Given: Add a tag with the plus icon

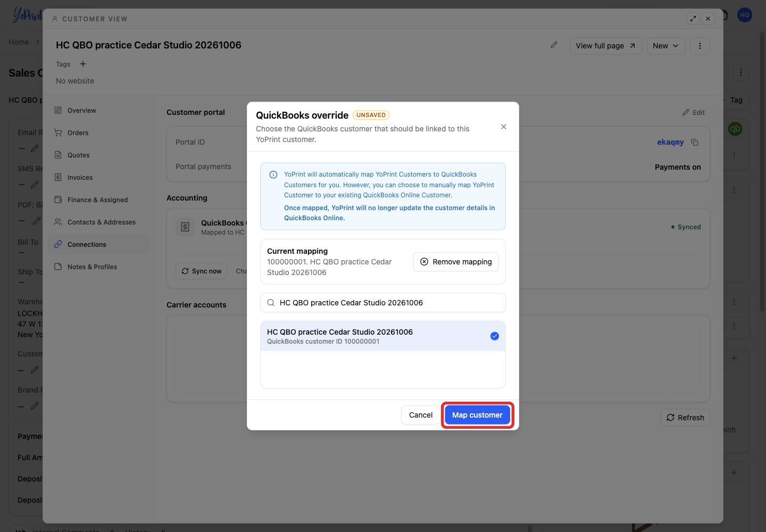Looking at the screenshot, I should tap(83, 64).
